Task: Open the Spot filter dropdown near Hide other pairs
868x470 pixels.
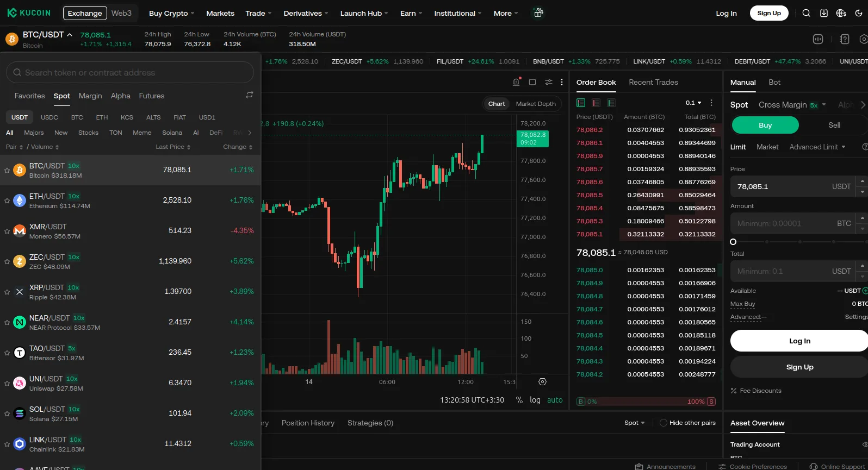Action: [x=635, y=423]
